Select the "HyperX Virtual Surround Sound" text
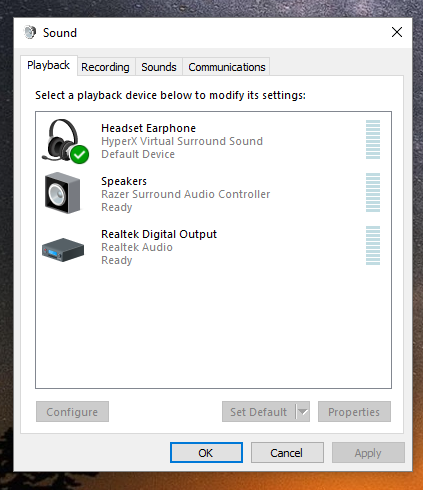 point(182,141)
